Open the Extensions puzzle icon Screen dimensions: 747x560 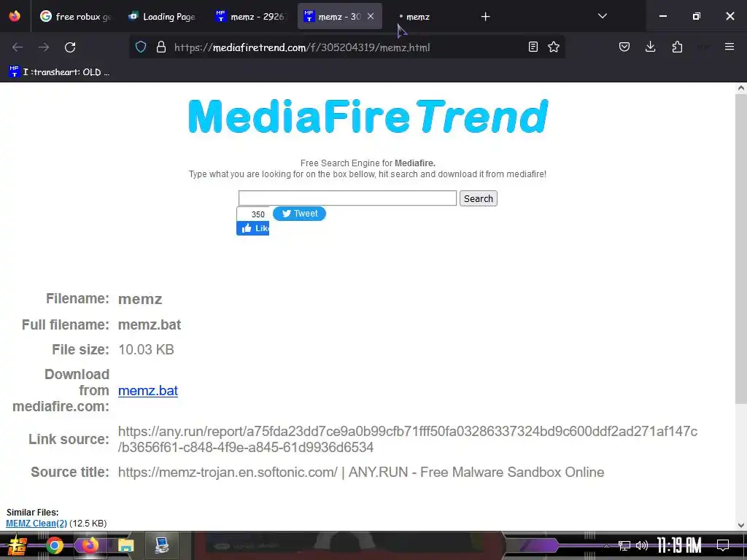(x=677, y=47)
